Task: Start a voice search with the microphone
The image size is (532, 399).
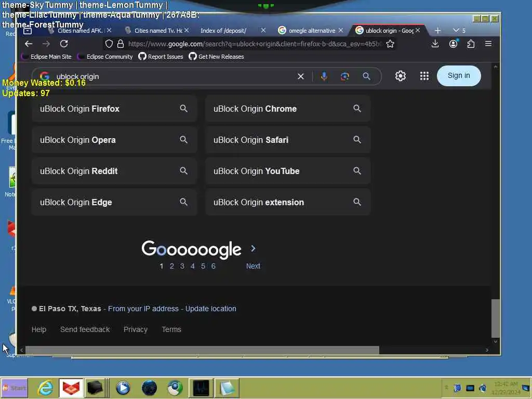Action: click(324, 76)
